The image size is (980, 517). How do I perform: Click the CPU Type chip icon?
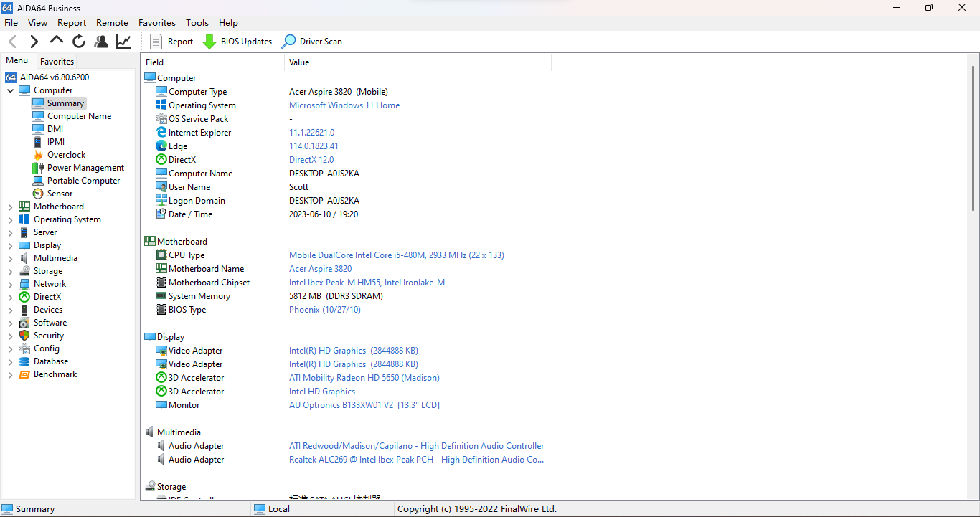pos(161,255)
